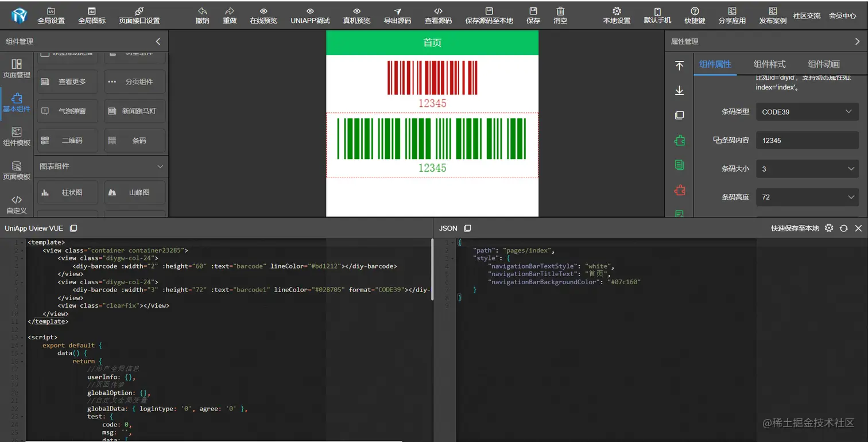Close the code panel
Screen dimensions: 868x442
(x=858, y=228)
